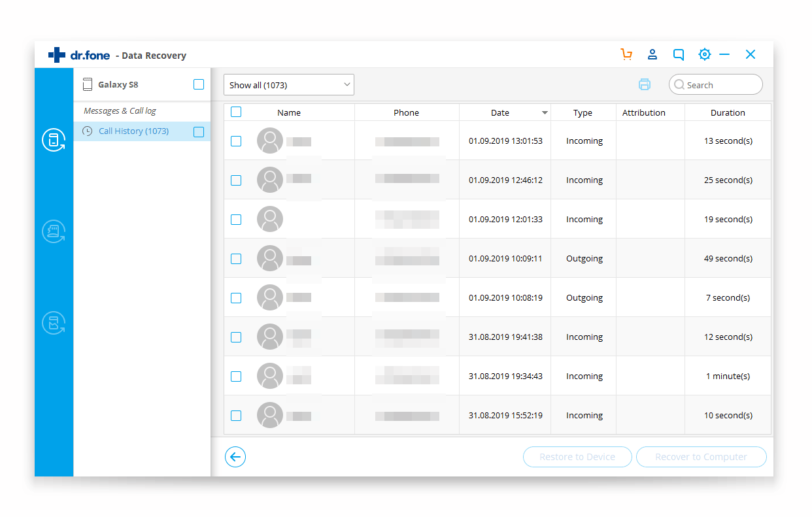Click the Call History clock icon
Image resolution: width=812 pixels, height=517 pixels.
[x=87, y=131]
